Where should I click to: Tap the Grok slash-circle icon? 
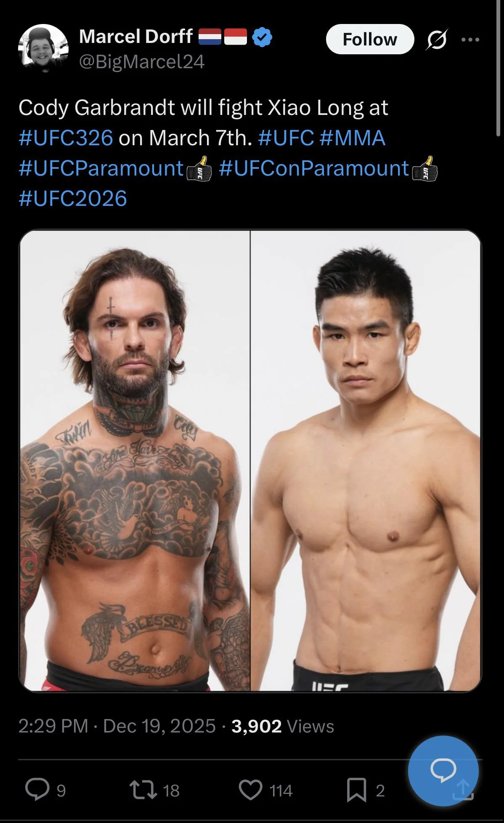[436, 40]
